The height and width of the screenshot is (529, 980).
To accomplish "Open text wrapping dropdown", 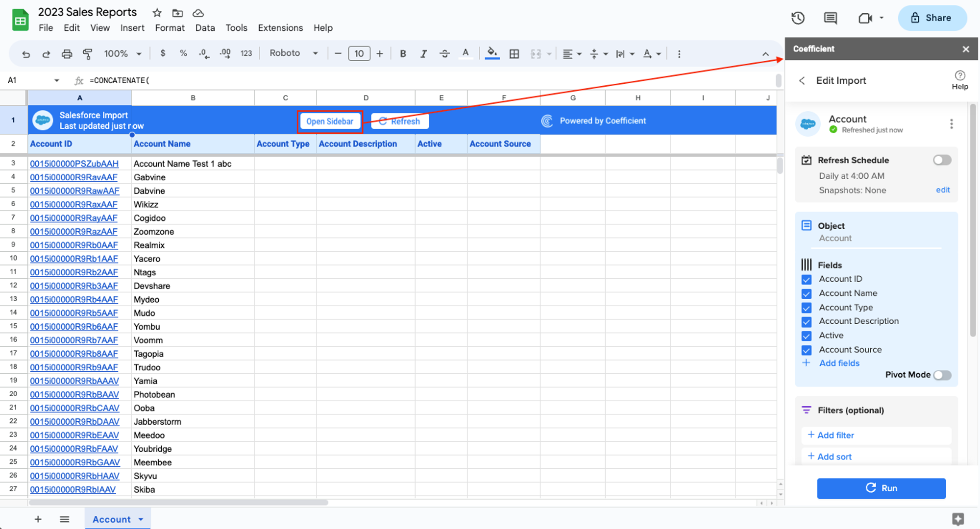I will tap(625, 54).
